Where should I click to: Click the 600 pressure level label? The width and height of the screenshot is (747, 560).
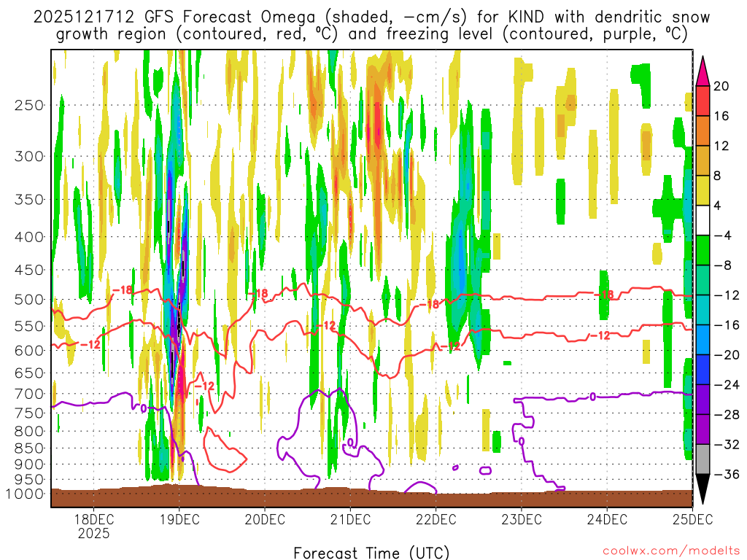click(x=29, y=351)
